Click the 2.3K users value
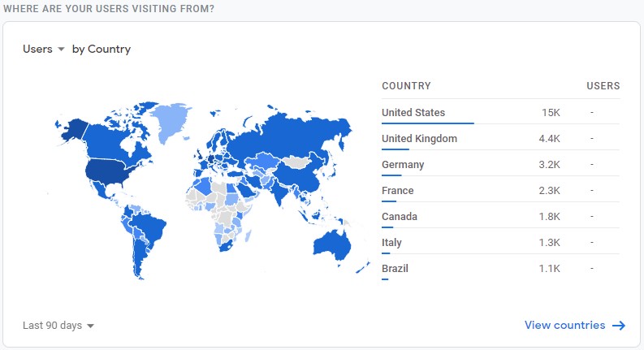This screenshot has height=350, width=644. pyautogui.click(x=550, y=190)
